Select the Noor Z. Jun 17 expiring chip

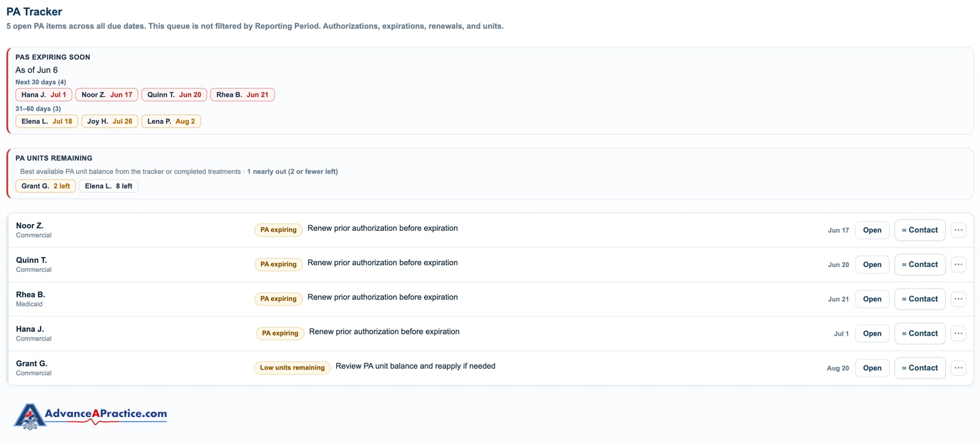coord(107,95)
